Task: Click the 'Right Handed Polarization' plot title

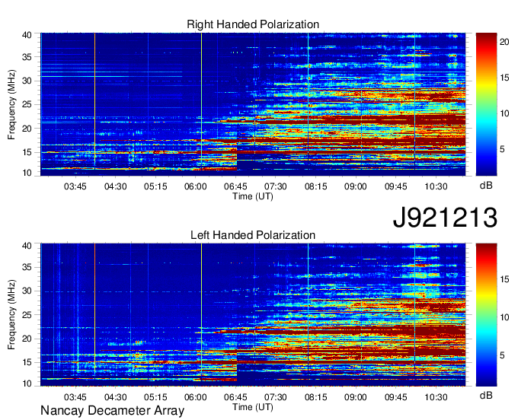Action: click(253, 24)
